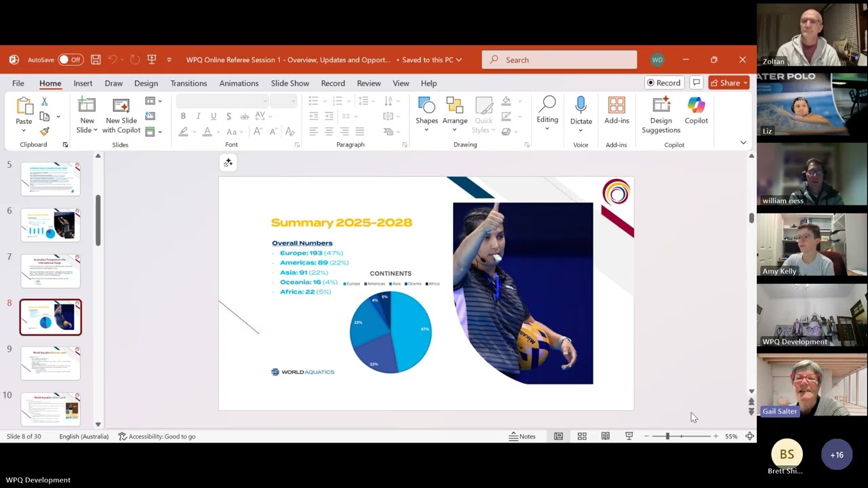
Task: Toggle Bold formatting
Action: point(183,116)
